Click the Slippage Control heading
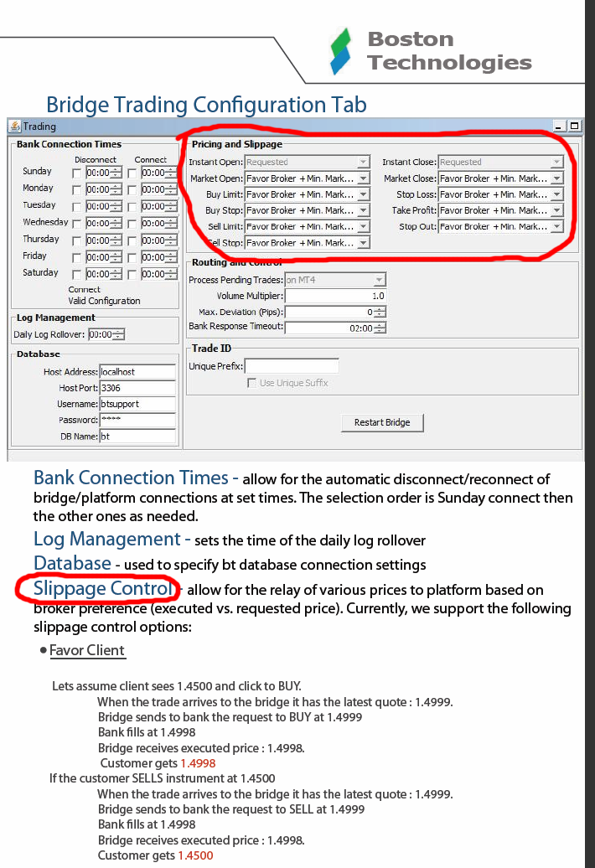The height and width of the screenshot is (868, 595). pyautogui.click(x=104, y=588)
